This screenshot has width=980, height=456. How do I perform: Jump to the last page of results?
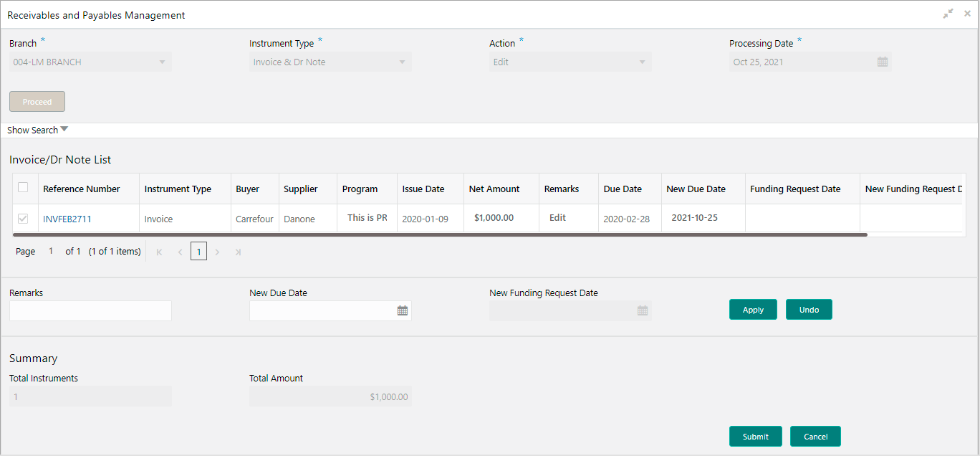point(238,252)
